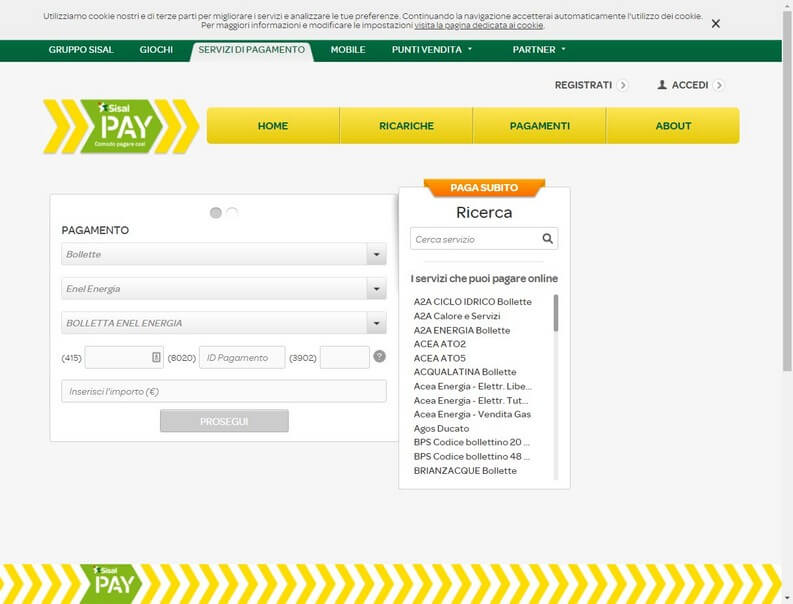Click the (415) code input field
This screenshot has height=604, width=793.
tap(124, 357)
